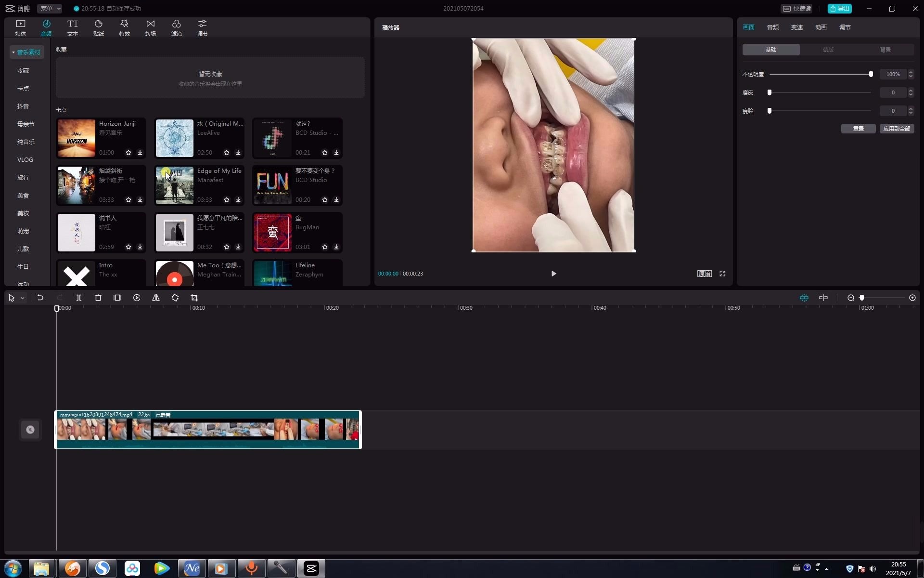Toggle timeline magnetic snapping icon
Screen dimensions: 924x578
click(804, 298)
